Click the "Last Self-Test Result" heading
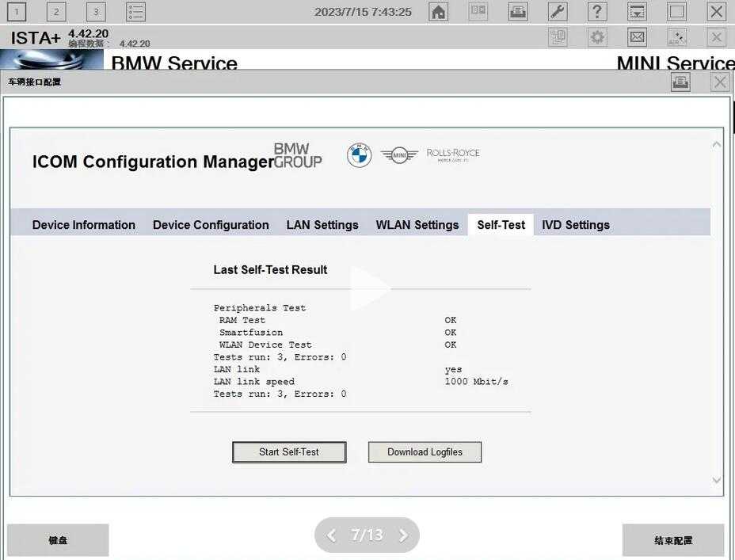Screen dimensions: 735x560 pos(270,270)
